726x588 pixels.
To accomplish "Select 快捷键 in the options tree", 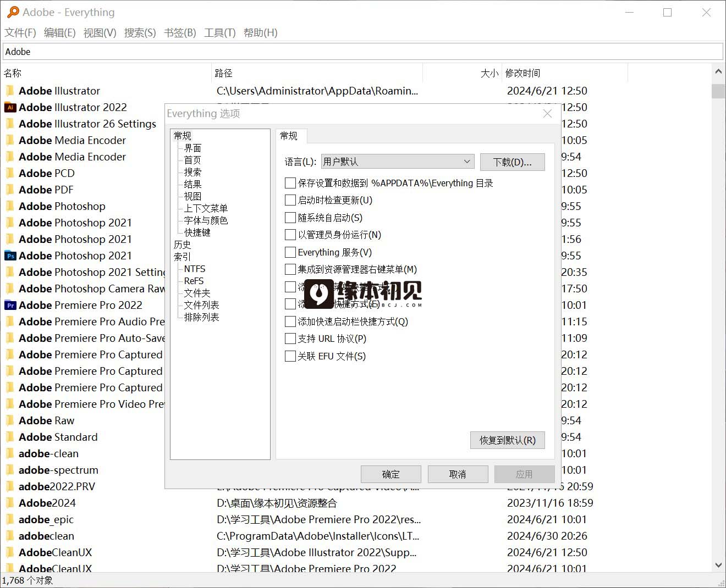I will click(197, 232).
